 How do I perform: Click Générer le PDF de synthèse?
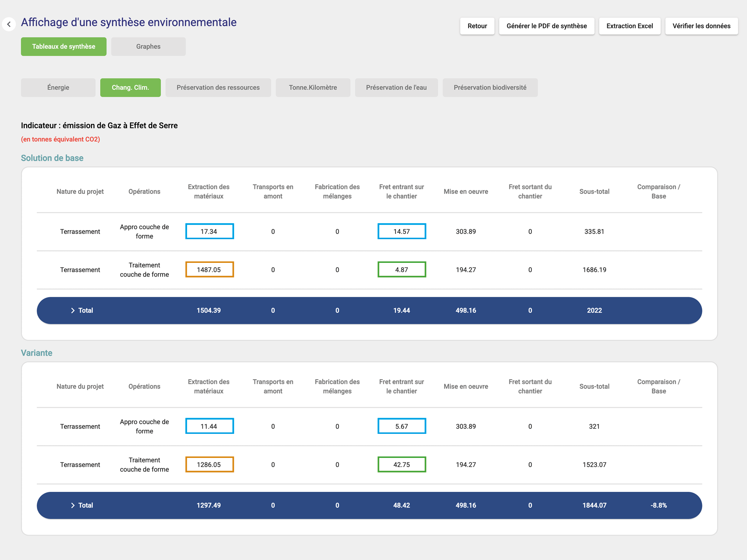click(546, 26)
